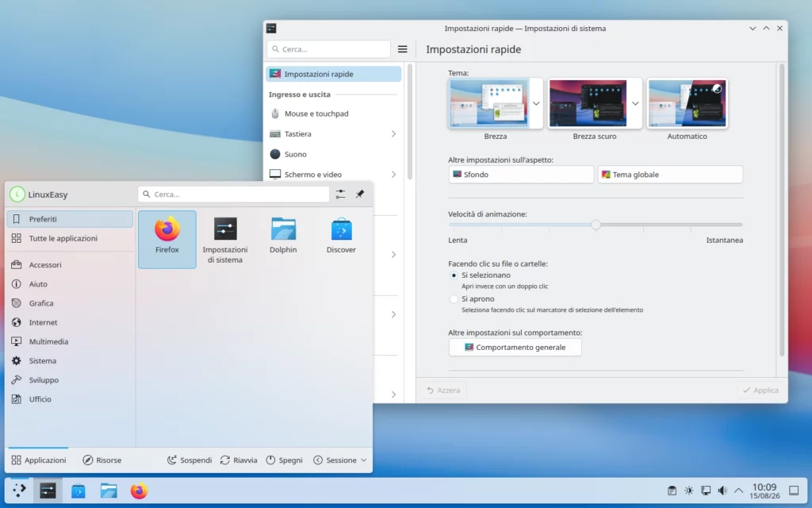812x508 pixels.
Task: Launch Firefox from launcher favorites
Action: 167,240
